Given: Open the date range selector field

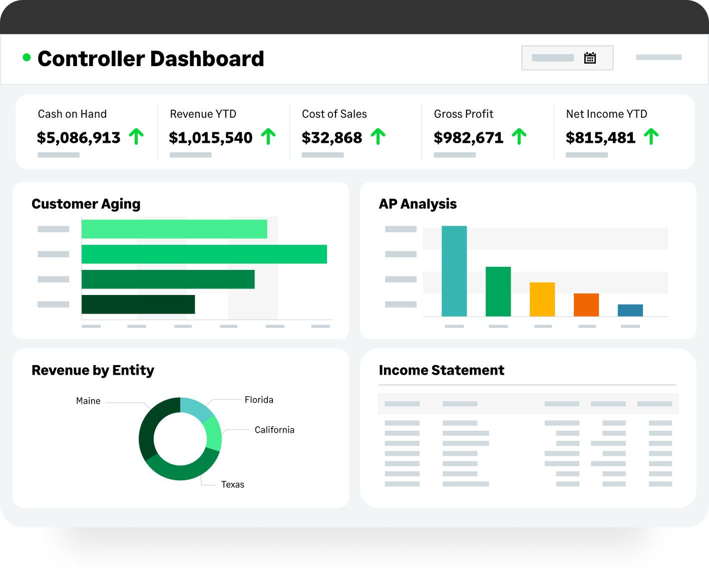Looking at the screenshot, I should [553, 58].
